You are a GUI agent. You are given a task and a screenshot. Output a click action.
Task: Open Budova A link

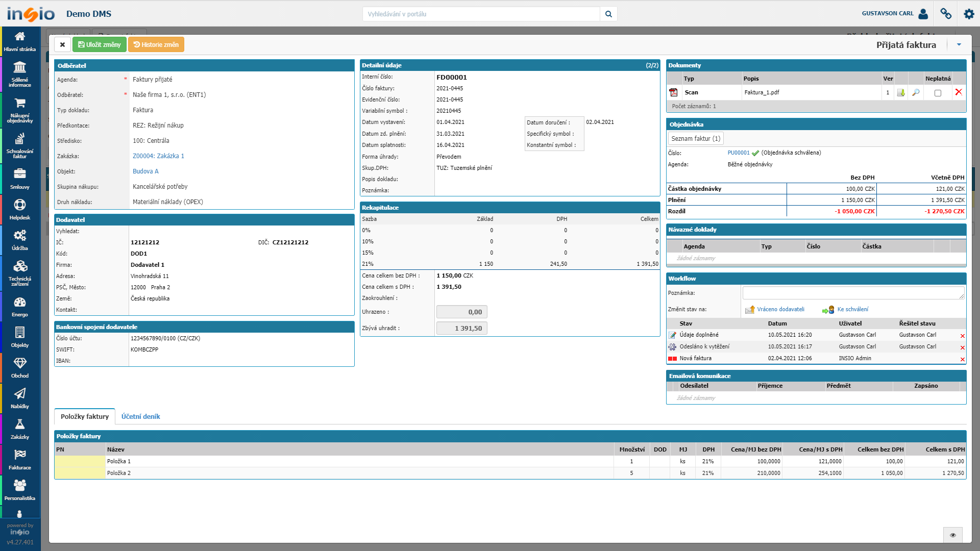pyautogui.click(x=145, y=171)
